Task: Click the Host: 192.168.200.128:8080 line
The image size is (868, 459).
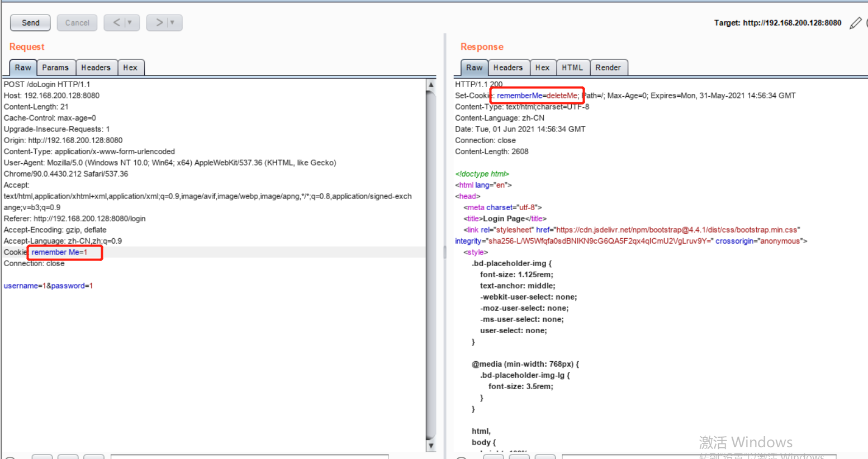Action: tap(51, 96)
